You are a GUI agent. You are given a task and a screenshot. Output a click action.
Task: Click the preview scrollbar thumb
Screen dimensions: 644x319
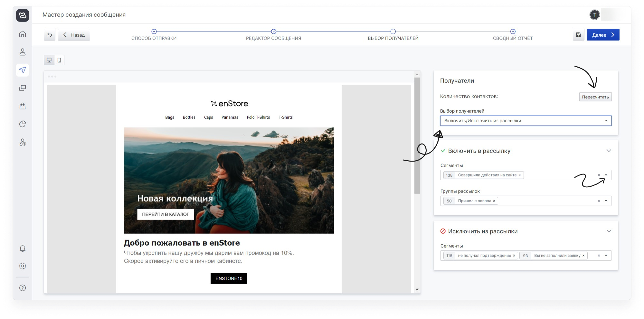417,136
